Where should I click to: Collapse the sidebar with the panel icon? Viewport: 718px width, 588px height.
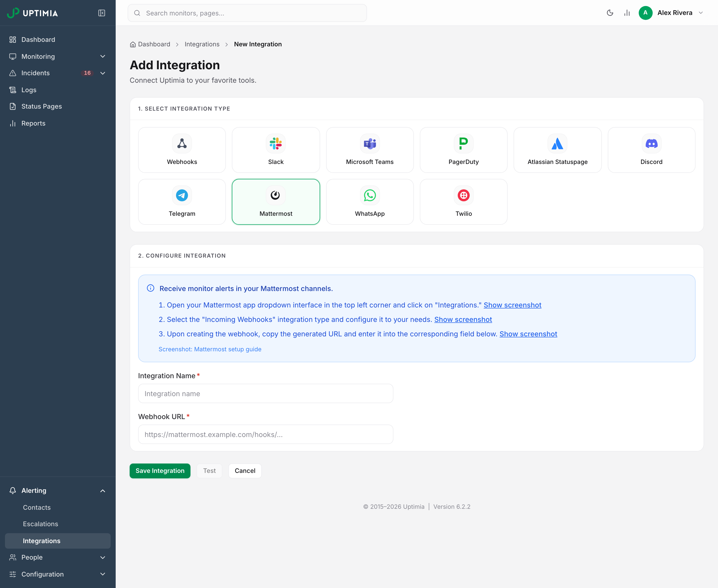point(102,13)
